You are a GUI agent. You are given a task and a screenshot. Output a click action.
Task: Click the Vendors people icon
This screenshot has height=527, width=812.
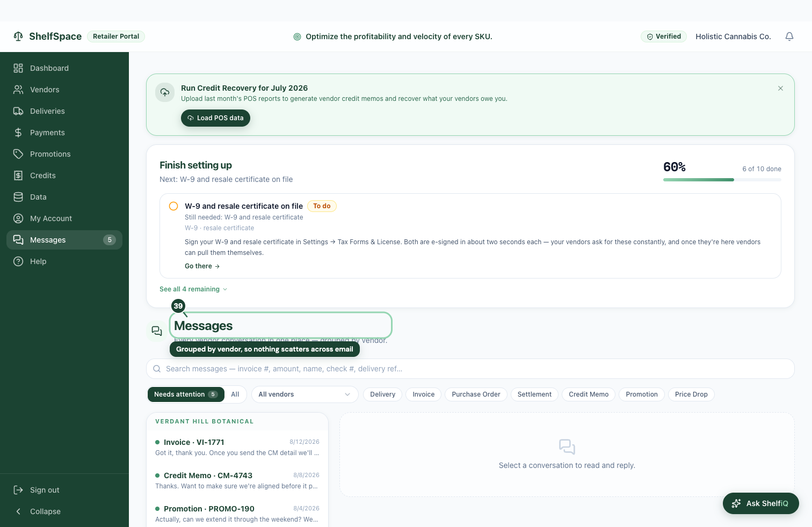point(18,90)
